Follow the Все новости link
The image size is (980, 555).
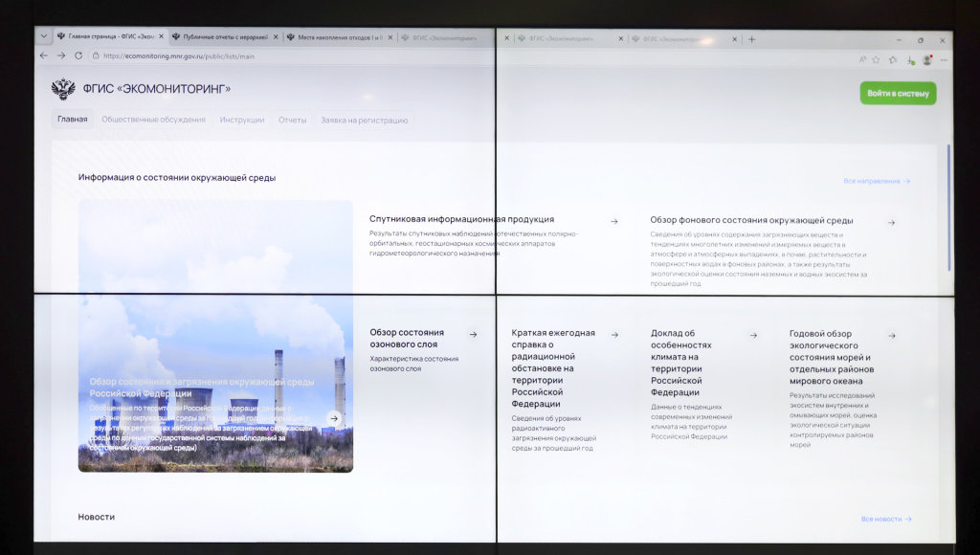[x=885, y=519]
